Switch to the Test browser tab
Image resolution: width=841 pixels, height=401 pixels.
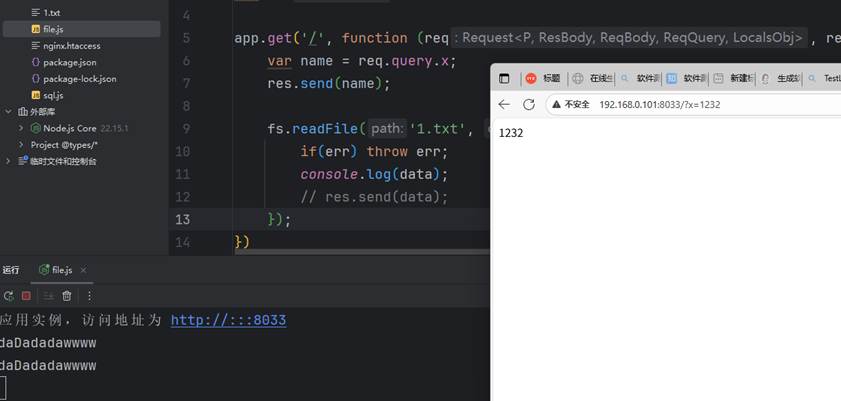click(x=824, y=78)
